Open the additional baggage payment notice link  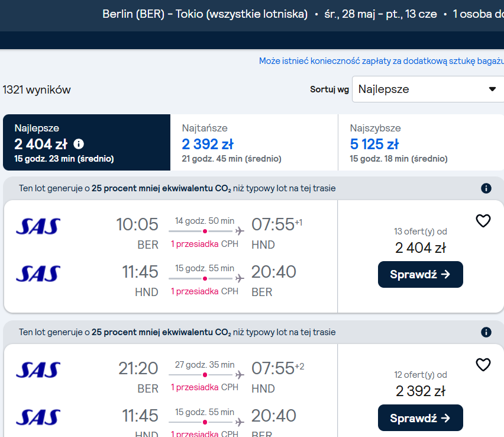click(381, 61)
